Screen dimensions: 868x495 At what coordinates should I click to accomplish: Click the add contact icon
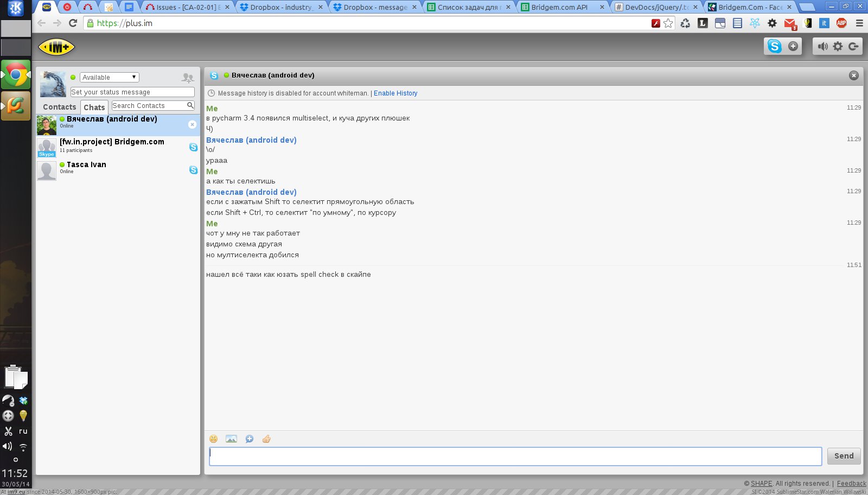[187, 78]
